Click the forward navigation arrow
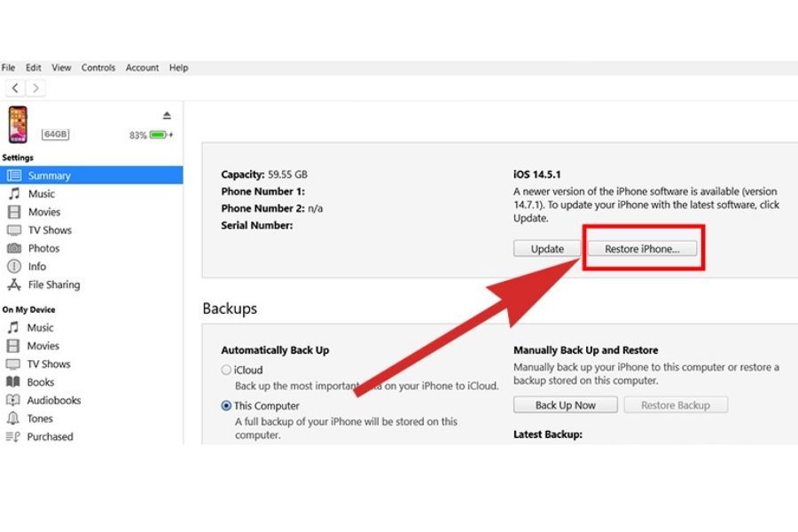Screen dimensions: 798x532 tap(35, 88)
